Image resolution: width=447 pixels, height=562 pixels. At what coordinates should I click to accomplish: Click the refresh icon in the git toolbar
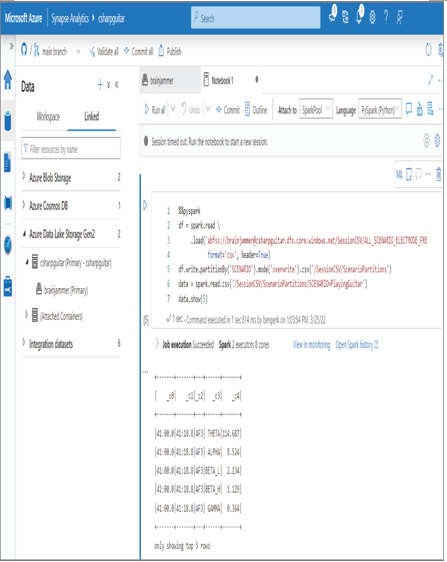[428, 49]
